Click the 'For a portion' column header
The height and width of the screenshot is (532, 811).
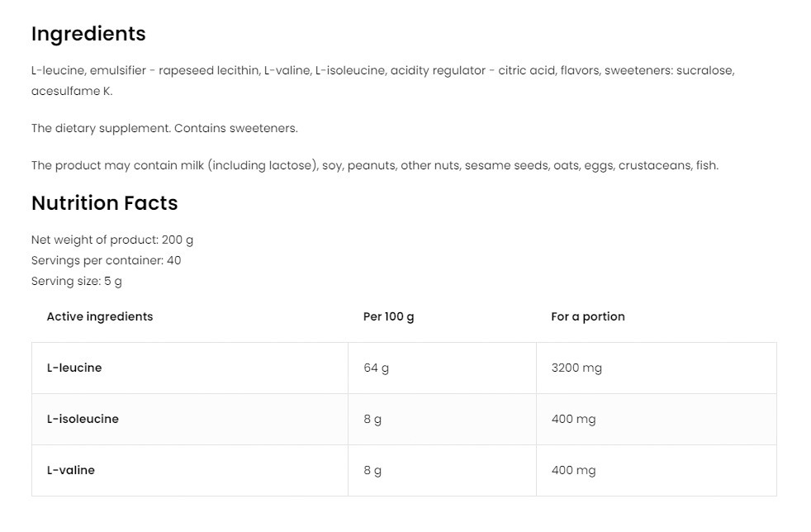(588, 316)
